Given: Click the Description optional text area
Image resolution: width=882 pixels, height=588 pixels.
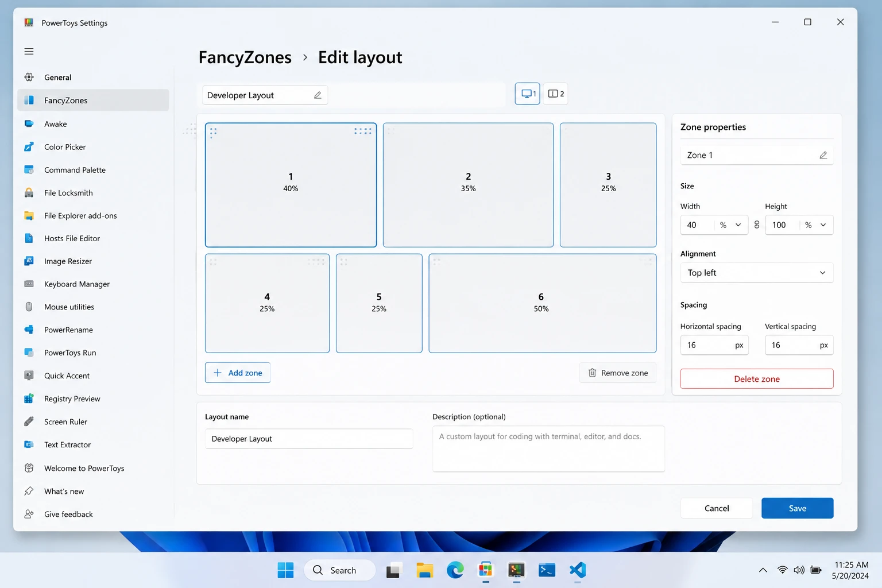Looking at the screenshot, I should point(548,448).
